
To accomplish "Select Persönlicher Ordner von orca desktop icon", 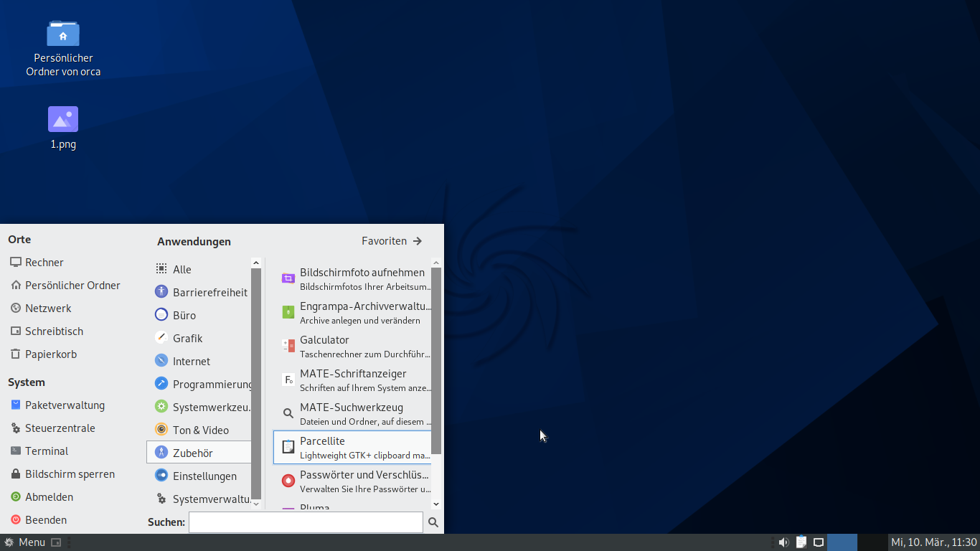I will pos(63,48).
